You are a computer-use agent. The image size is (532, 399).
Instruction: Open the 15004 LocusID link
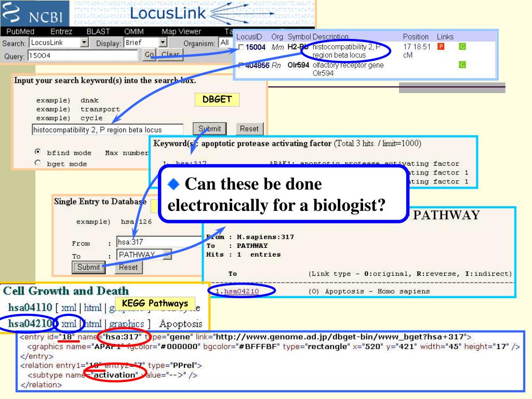[x=256, y=47]
